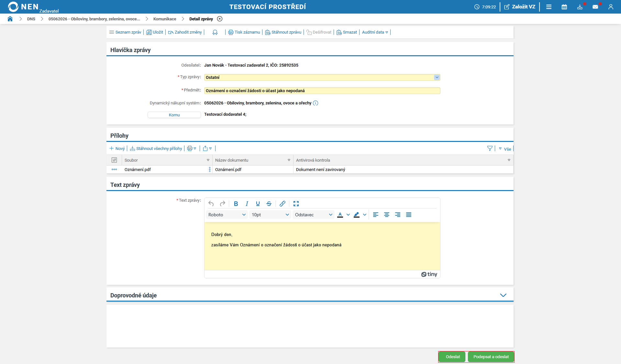Open Typ zprávy dropdown
The height and width of the screenshot is (364, 621).
[437, 77]
